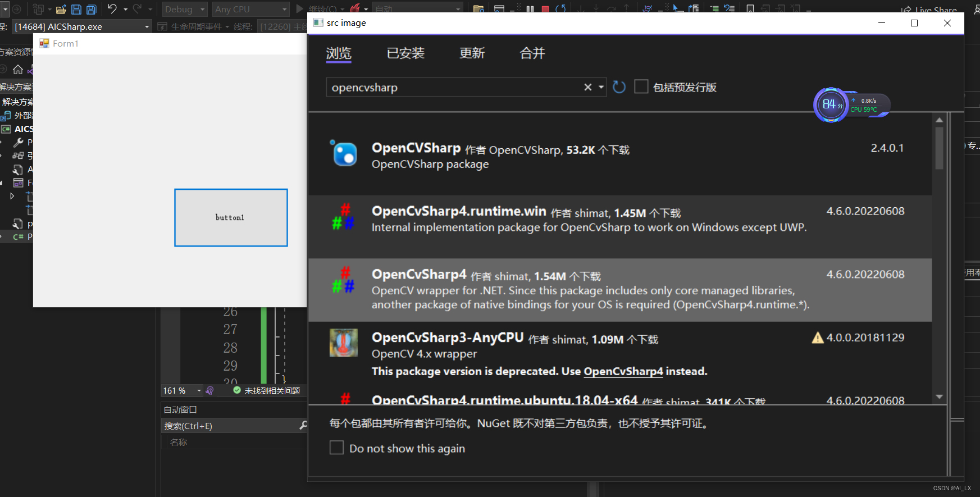Select the OpenCvSharp3-AnyCPU package row

coord(620,353)
